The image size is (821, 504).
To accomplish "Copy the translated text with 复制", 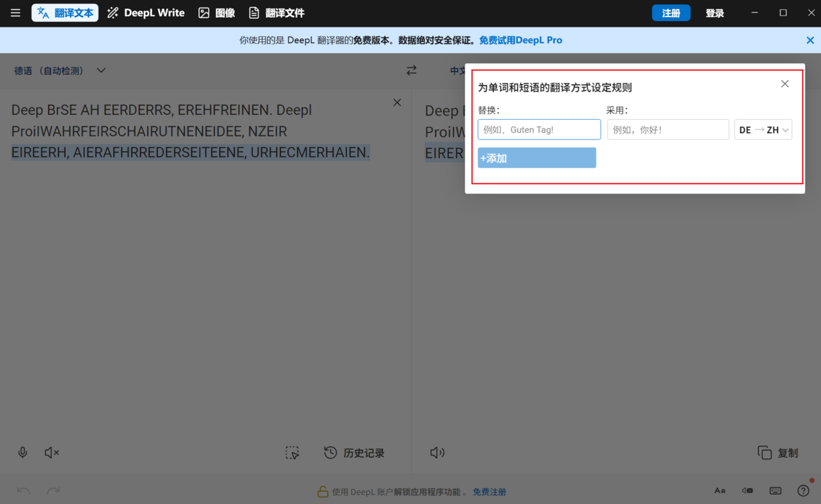I will [777, 452].
